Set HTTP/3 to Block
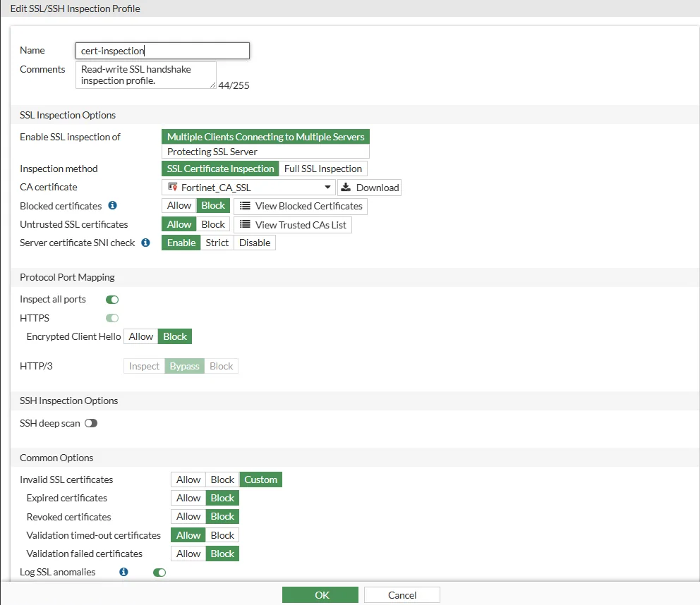This screenshot has width=700, height=605. [222, 366]
